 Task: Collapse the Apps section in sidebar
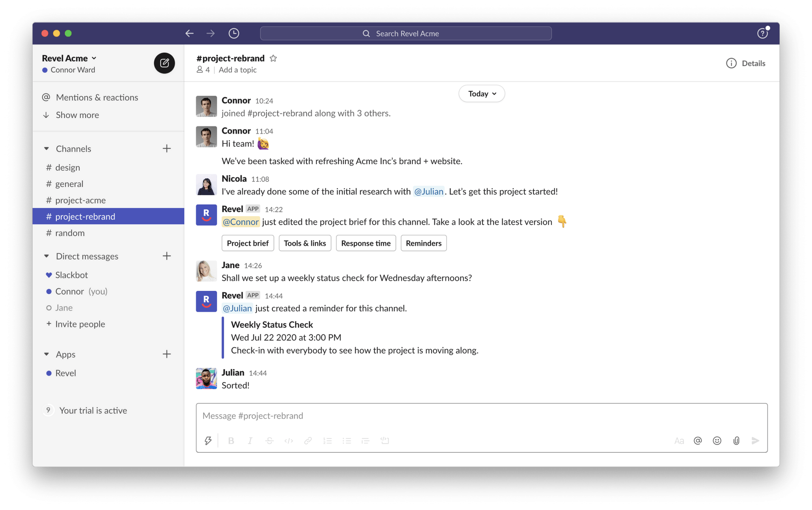46,354
